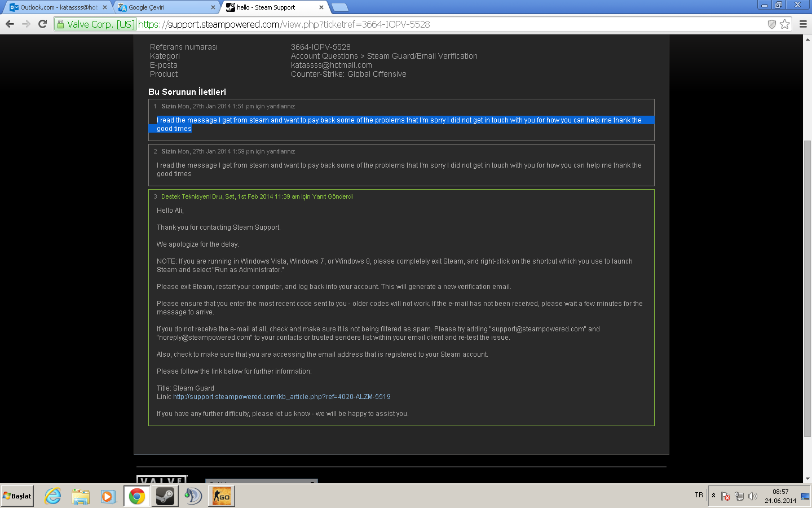Open the Chrome menu (three lines)
812x508 pixels.
pos(803,24)
